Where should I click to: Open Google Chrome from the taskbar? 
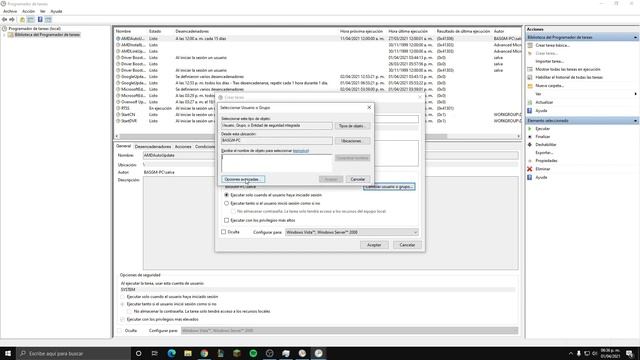204,353
